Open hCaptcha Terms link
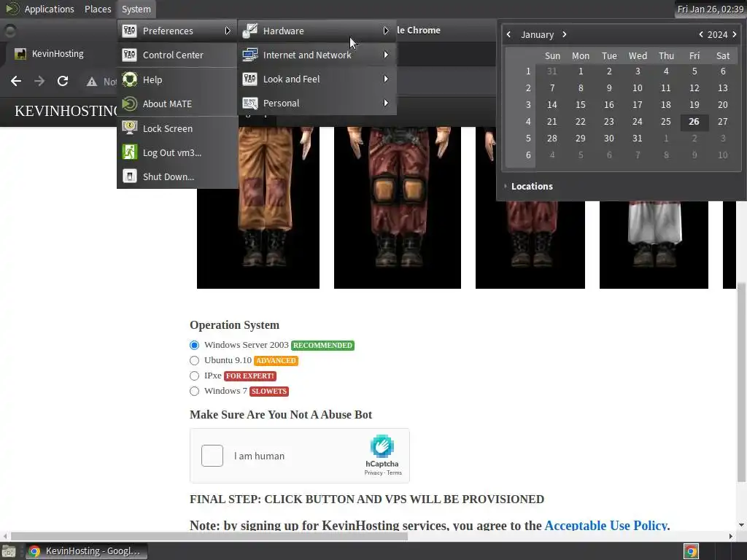747x560 pixels. click(x=394, y=472)
